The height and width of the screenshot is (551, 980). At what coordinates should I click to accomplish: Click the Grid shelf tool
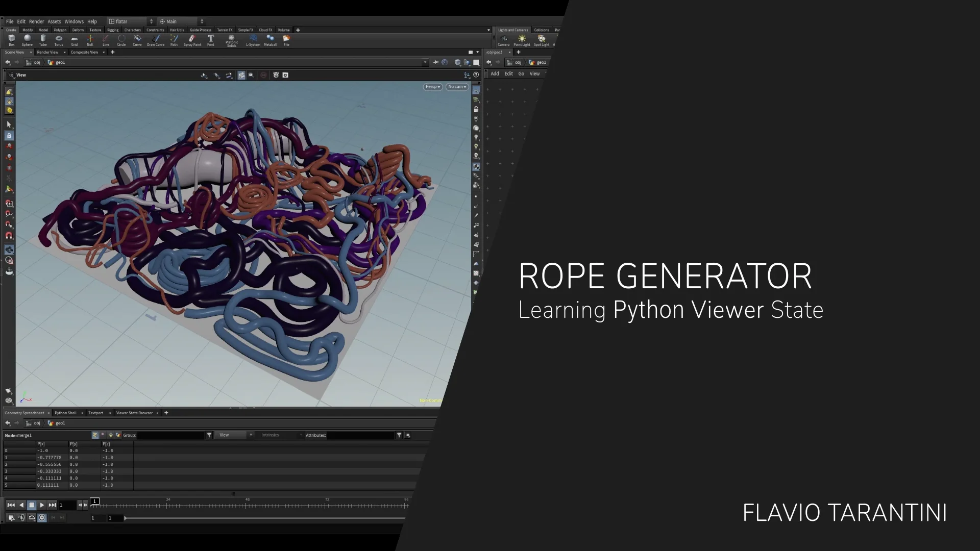[x=75, y=40]
